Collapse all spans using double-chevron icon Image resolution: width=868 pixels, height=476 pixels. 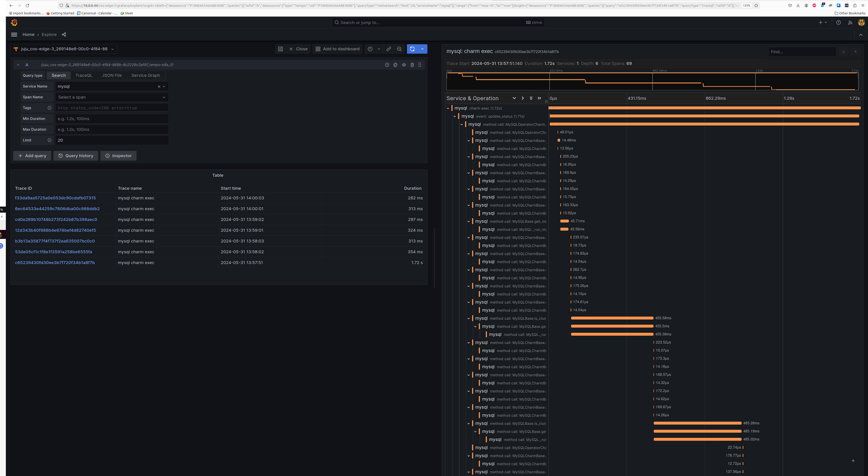tap(531, 98)
